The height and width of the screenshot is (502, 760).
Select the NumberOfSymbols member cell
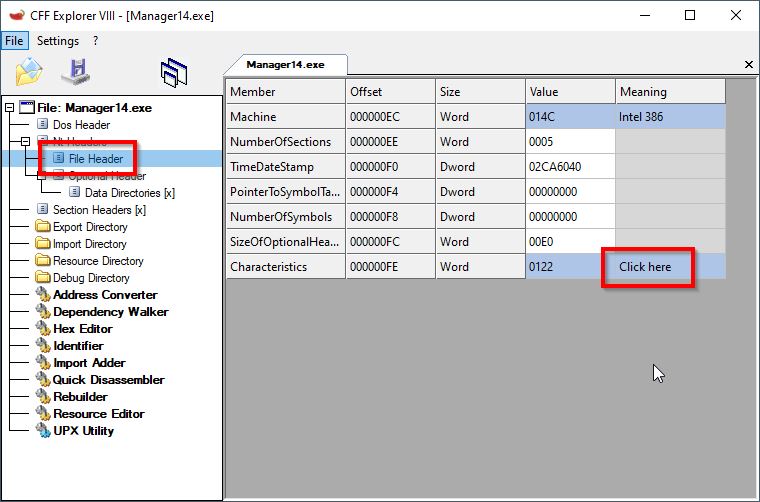(x=285, y=217)
